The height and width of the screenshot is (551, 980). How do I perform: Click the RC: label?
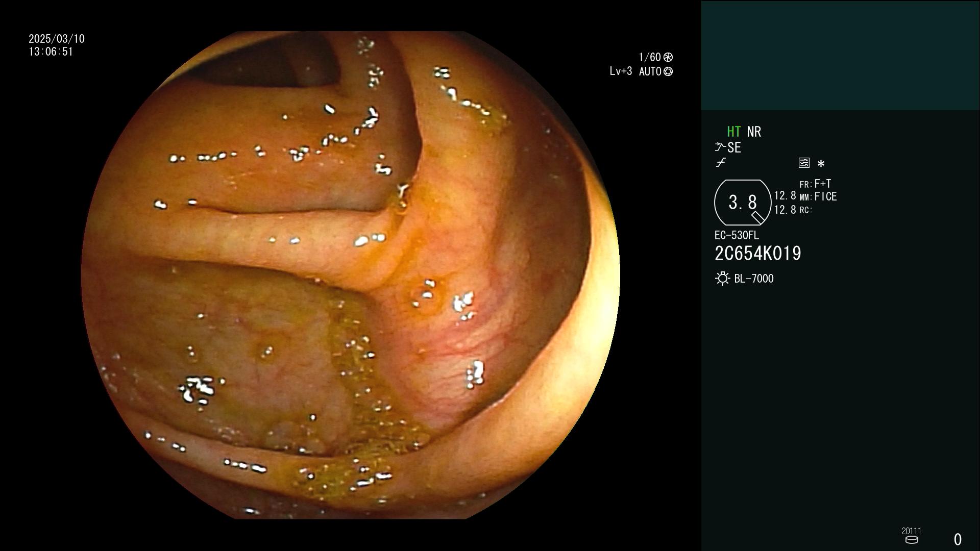(x=805, y=210)
